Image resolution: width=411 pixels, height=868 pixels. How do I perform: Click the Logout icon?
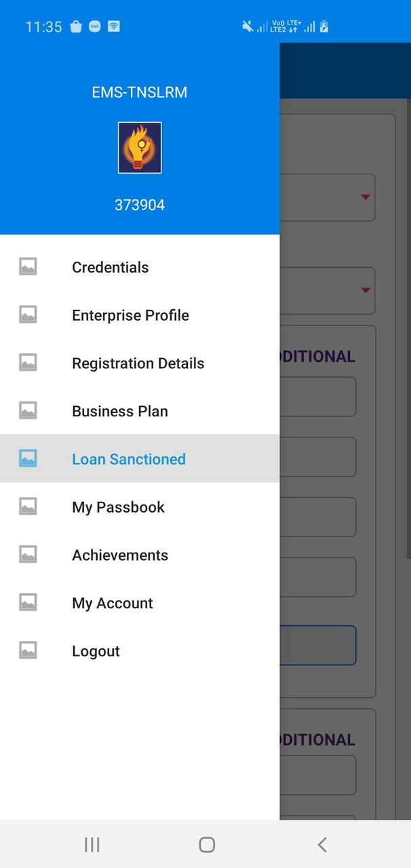coord(28,650)
